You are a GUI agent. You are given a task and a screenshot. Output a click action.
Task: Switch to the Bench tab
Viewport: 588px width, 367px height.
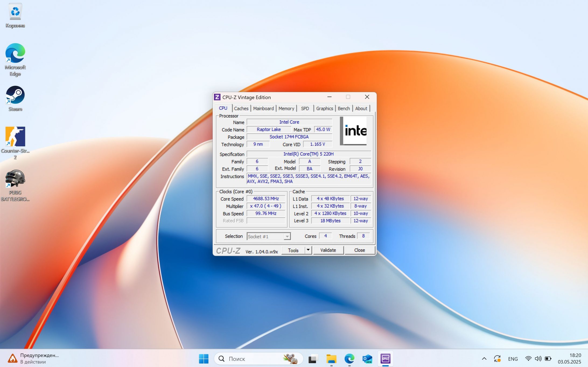coord(344,108)
